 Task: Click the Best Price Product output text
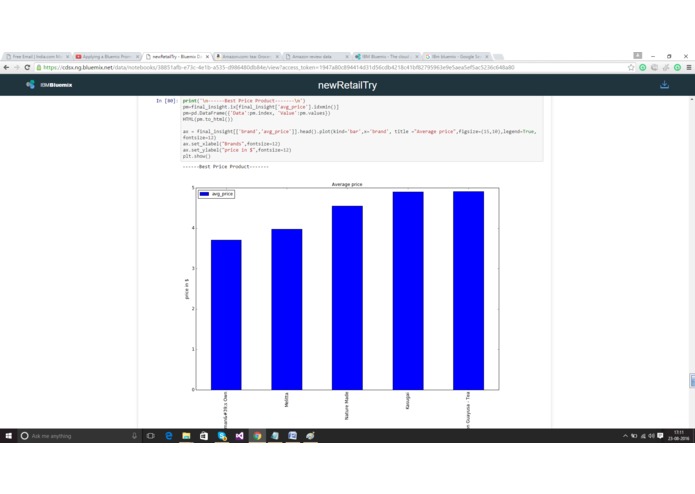pos(225,167)
